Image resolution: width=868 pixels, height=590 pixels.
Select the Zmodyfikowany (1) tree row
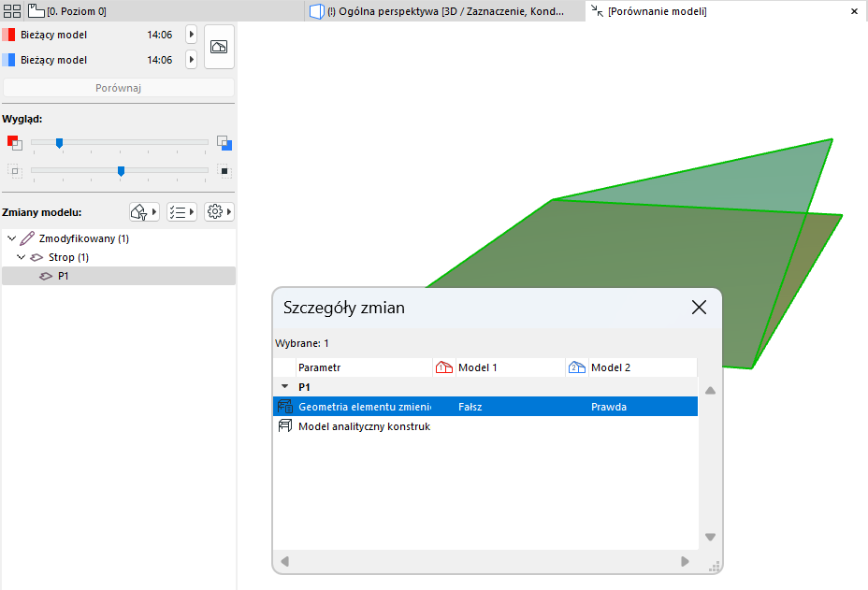tap(119, 238)
